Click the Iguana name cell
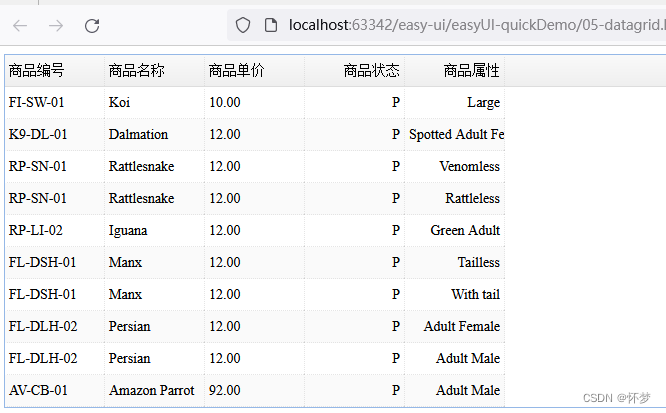Image resolution: width=666 pixels, height=413 pixels. [155, 230]
